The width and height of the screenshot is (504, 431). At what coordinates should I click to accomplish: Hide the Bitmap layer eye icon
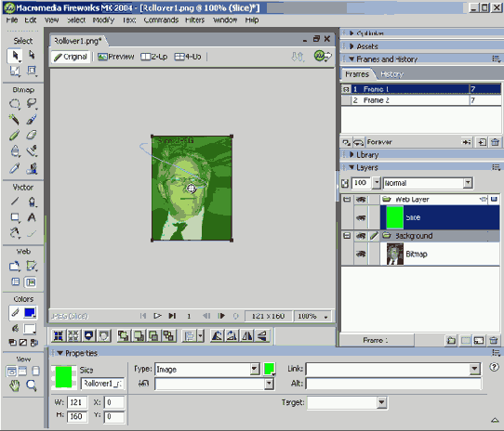[361, 254]
